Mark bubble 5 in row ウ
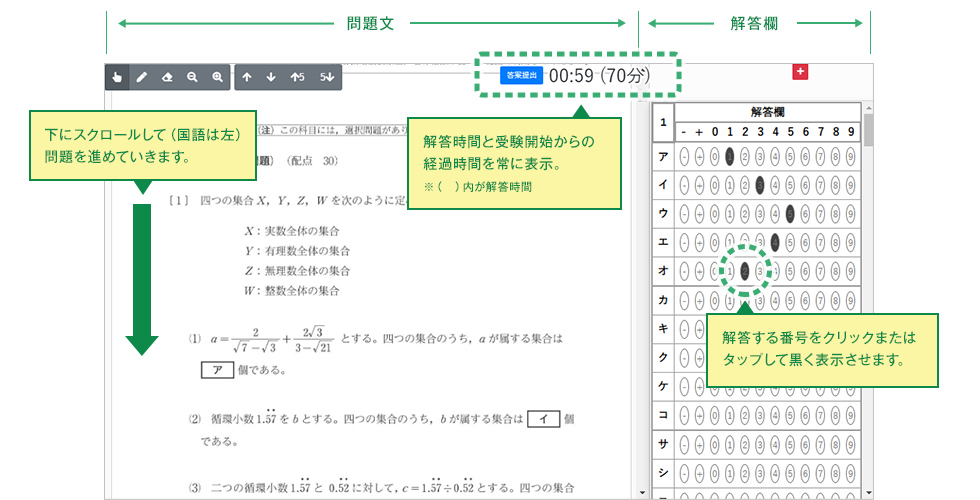The image size is (980, 500). 790,213
